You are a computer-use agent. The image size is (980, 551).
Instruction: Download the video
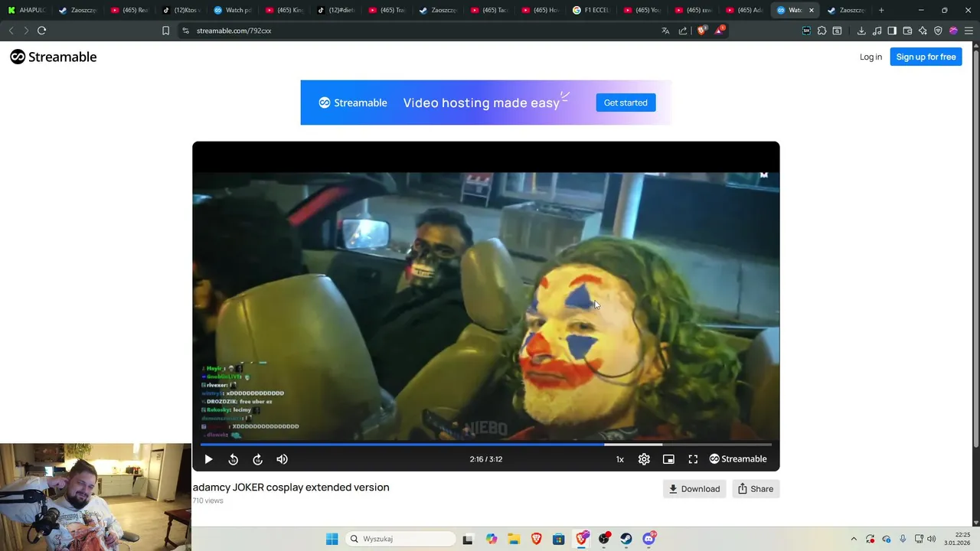[694, 489]
